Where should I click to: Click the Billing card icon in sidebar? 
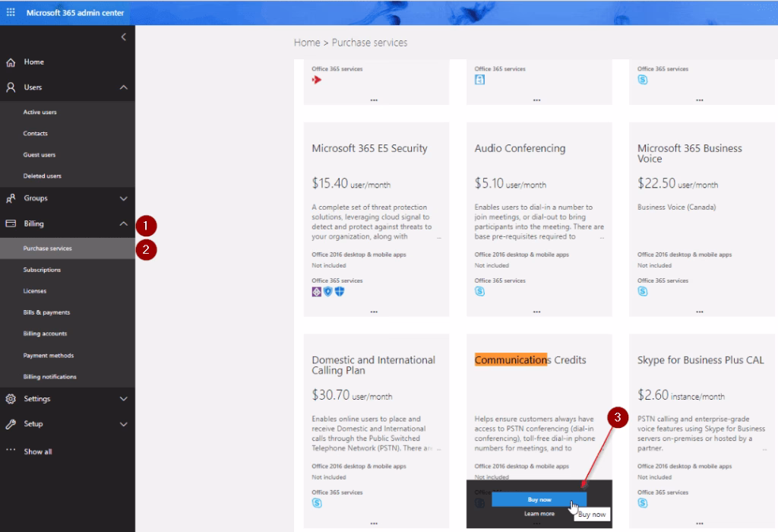(x=11, y=223)
